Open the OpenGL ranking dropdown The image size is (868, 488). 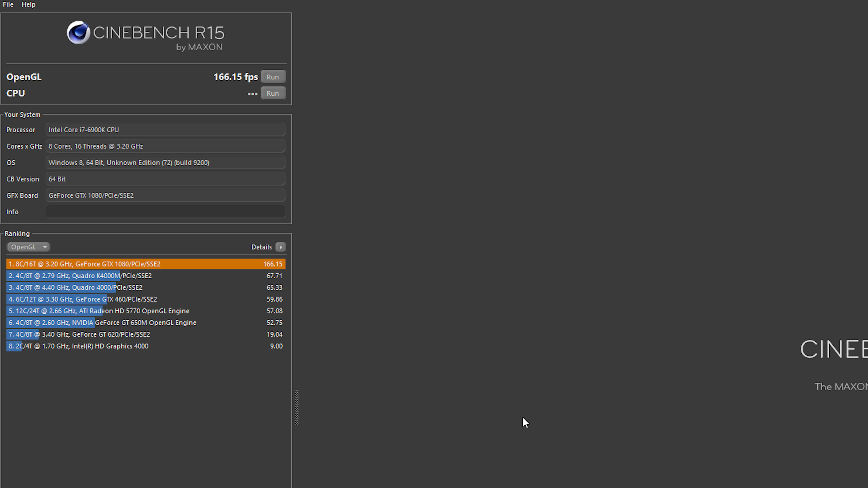point(28,247)
